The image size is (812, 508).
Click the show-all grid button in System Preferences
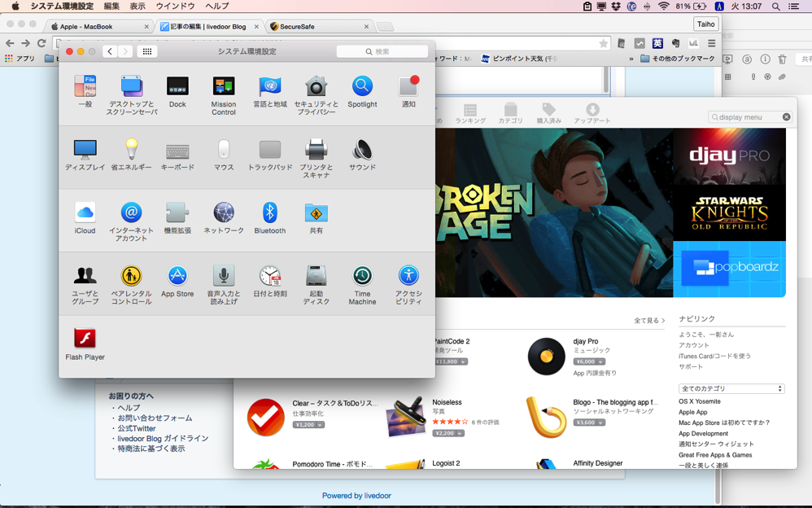click(x=147, y=51)
